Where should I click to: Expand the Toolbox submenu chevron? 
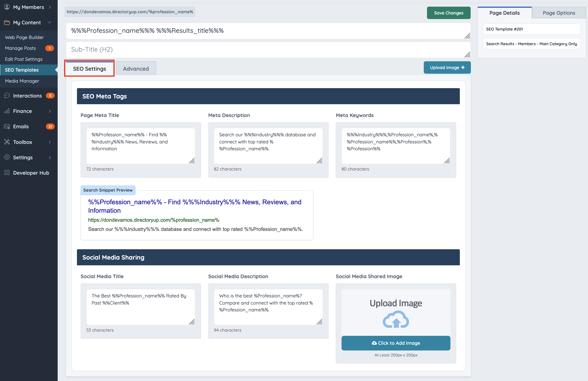click(50, 142)
